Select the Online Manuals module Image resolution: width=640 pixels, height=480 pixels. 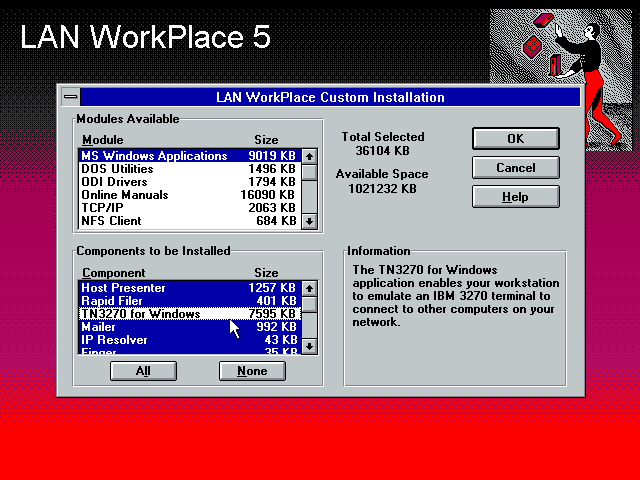point(189,195)
